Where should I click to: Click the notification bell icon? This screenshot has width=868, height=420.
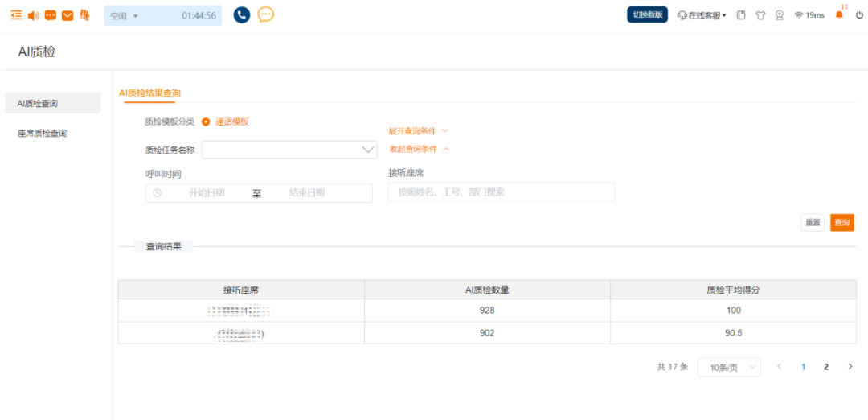[839, 15]
